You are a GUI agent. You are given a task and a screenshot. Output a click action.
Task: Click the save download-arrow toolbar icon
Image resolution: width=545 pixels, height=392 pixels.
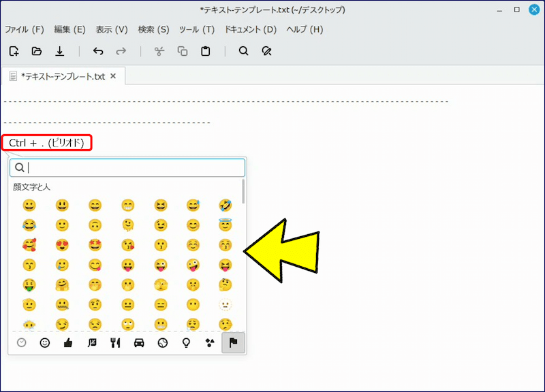[x=59, y=51]
